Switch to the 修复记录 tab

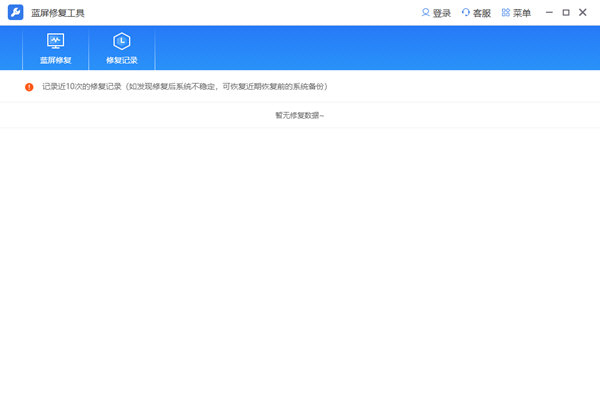click(122, 49)
